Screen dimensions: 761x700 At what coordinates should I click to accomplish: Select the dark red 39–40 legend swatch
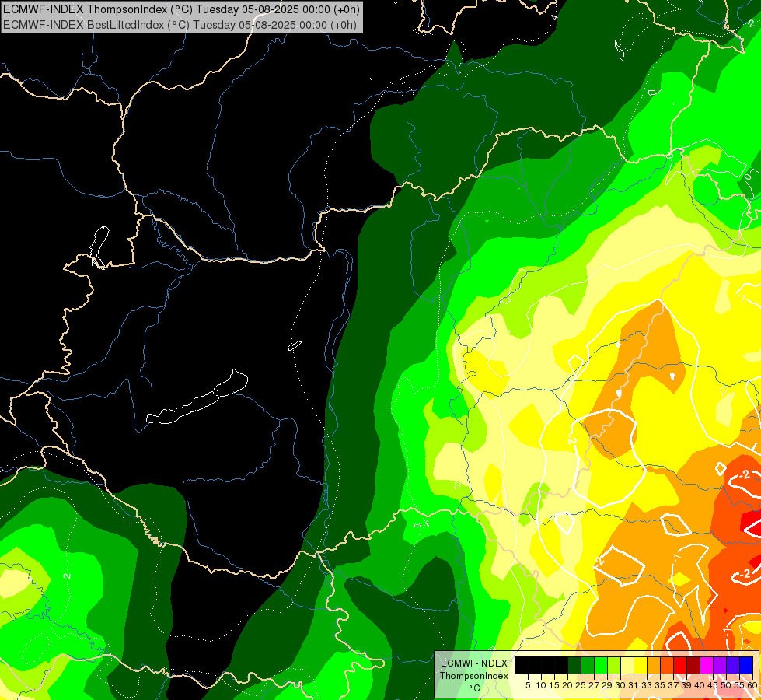click(x=693, y=666)
